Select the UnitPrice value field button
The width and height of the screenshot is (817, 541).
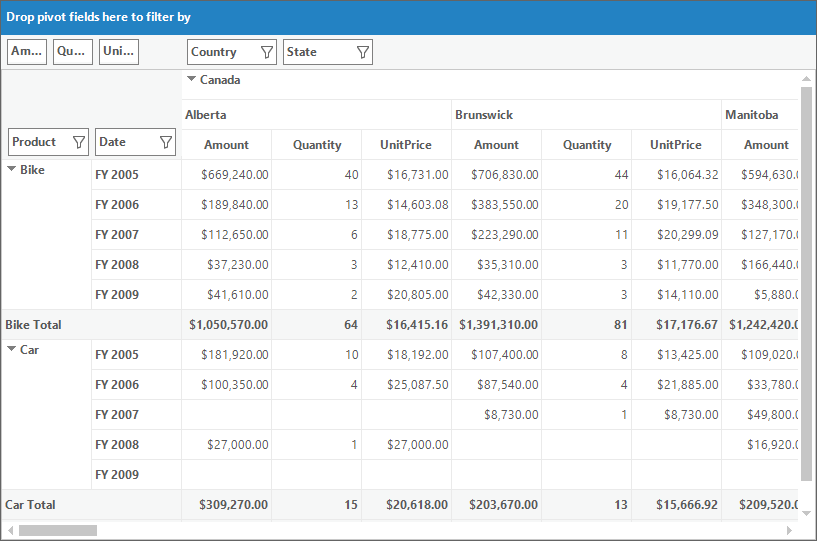pos(119,52)
